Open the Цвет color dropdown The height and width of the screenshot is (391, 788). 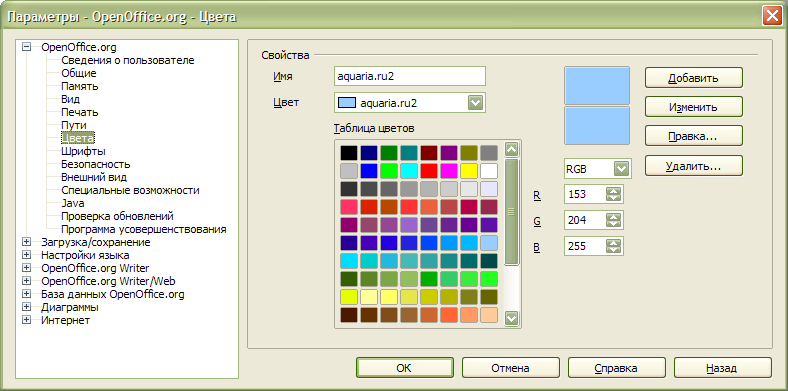475,103
